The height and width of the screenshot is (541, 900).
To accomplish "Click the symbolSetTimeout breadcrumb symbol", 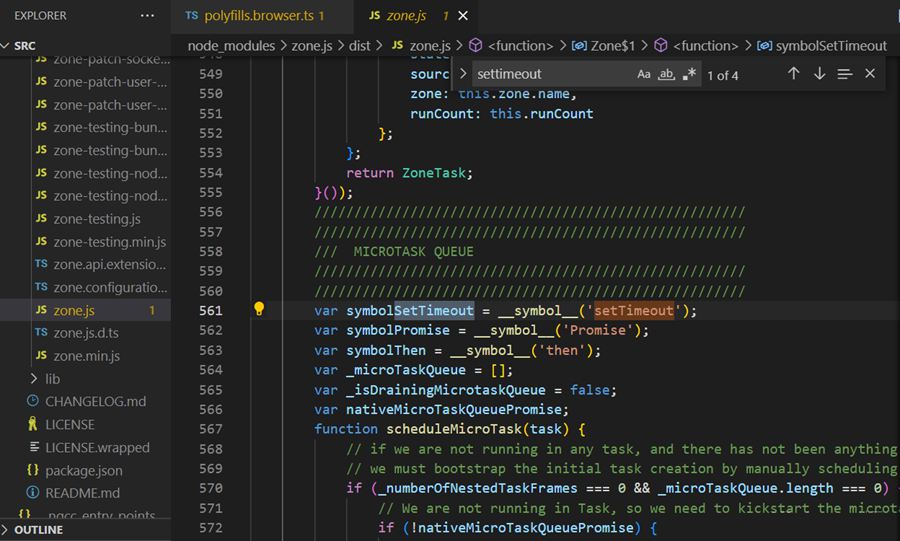I will tap(823, 46).
